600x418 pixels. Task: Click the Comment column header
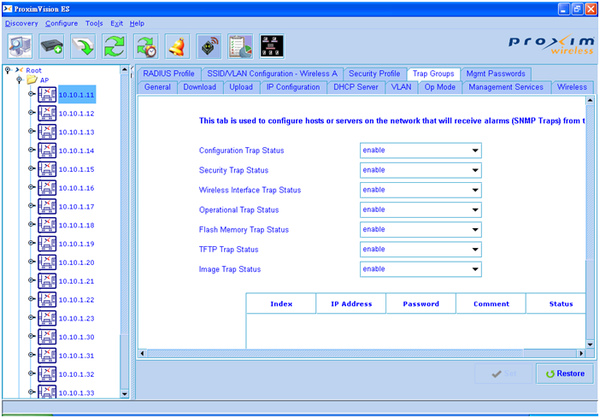pyautogui.click(x=491, y=304)
